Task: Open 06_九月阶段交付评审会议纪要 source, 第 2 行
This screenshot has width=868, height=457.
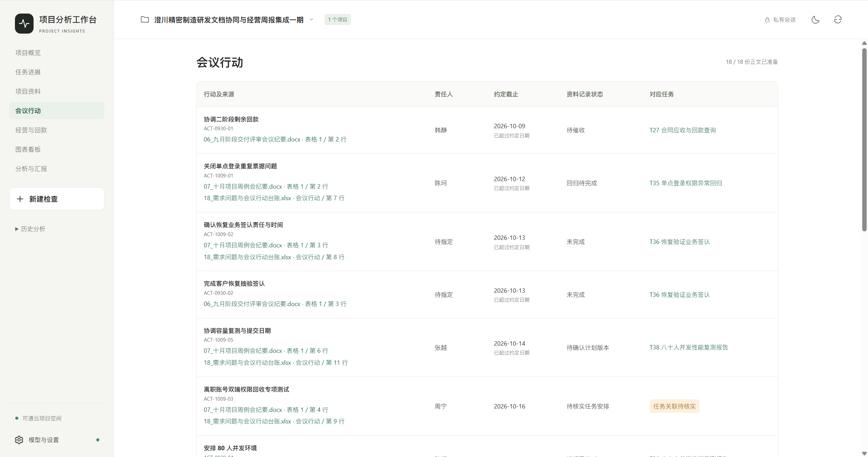Action: pyautogui.click(x=275, y=139)
